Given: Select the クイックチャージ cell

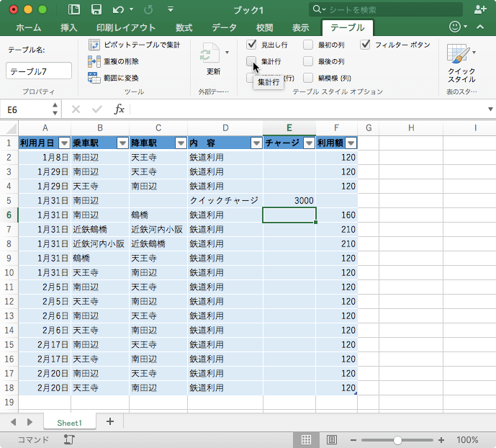Looking at the screenshot, I should click(225, 200).
